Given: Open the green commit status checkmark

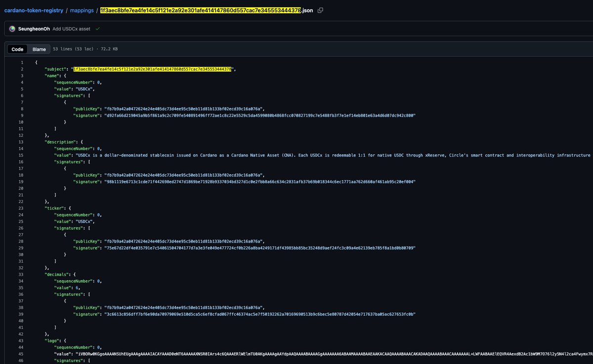Looking at the screenshot, I should click(x=97, y=29).
